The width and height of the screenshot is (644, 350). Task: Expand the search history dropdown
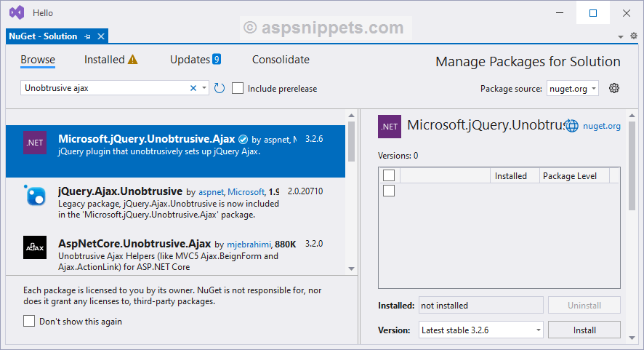tap(204, 88)
